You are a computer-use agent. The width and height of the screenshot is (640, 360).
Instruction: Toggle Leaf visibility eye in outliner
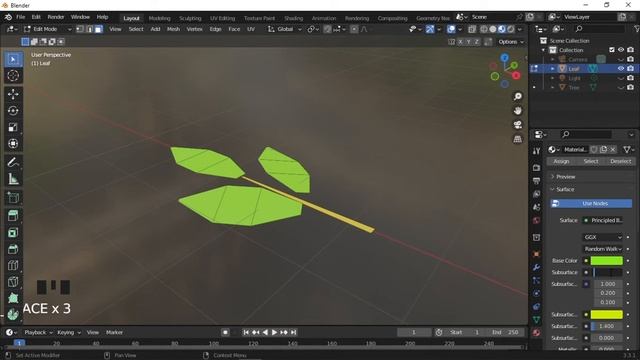pos(621,69)
